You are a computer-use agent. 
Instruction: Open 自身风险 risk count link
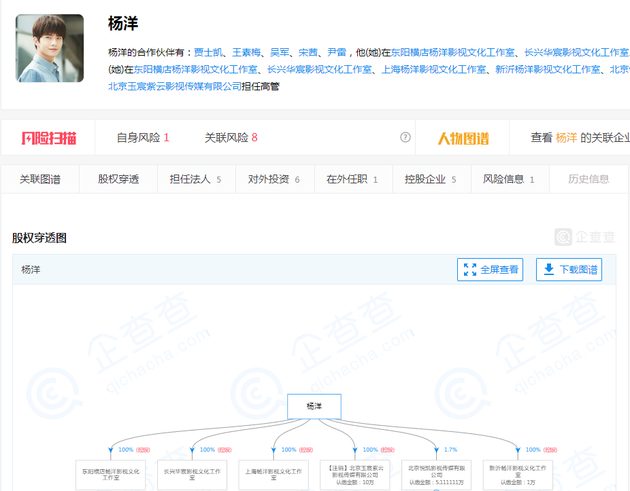tap(143, 138)
